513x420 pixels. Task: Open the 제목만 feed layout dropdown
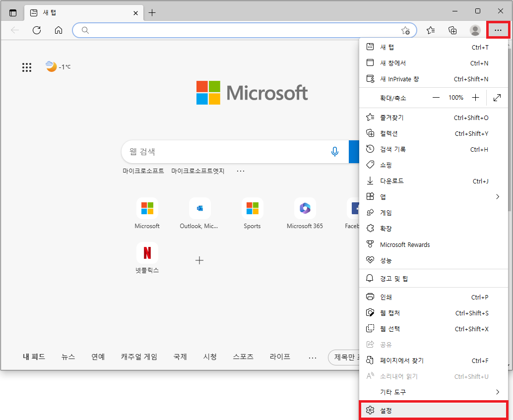pyautogui.click(x=344, y=357)
